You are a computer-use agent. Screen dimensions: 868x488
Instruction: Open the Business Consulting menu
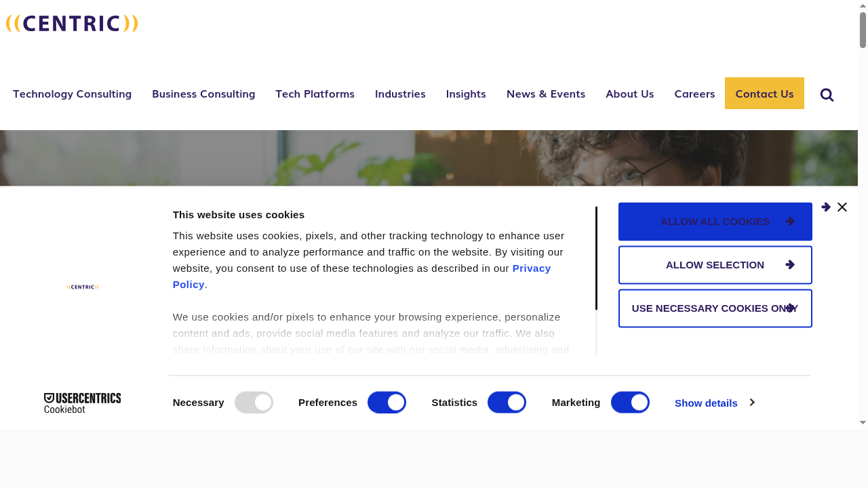coord(203,94)
